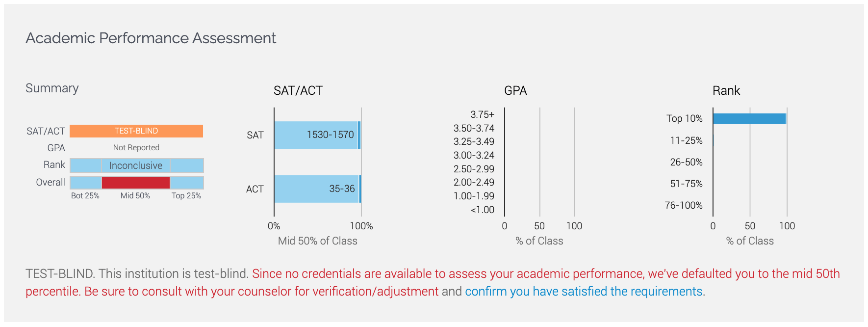The width and height of the screenshot is (868, 327).
Task: Click the orange TEST-BLIND bar
Action: [x=136, y=131]
